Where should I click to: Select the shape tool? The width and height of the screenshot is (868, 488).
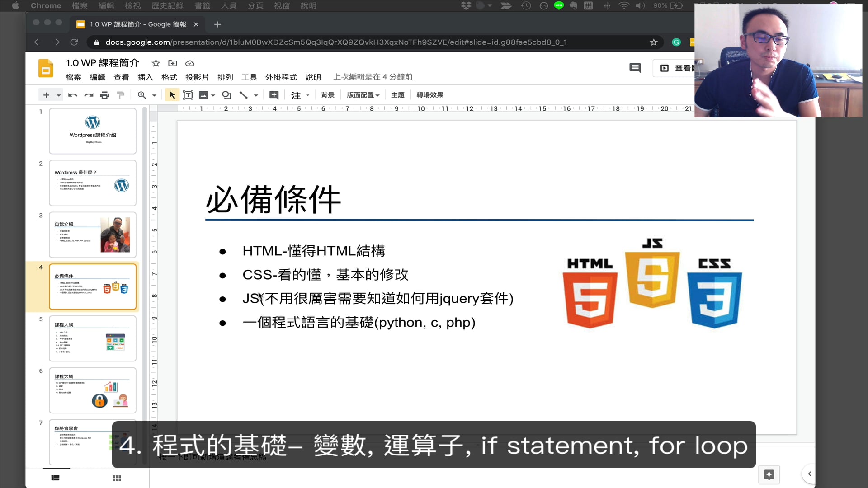(x=226, y=95)
